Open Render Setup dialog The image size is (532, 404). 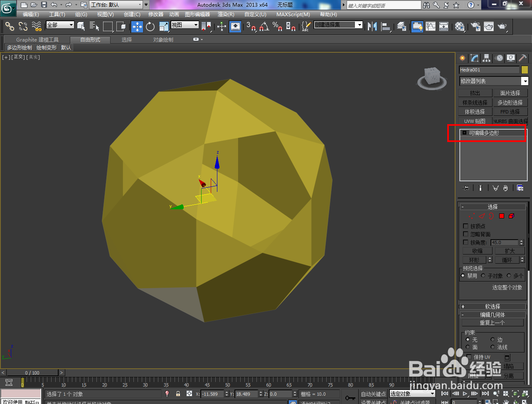[475, 26]
